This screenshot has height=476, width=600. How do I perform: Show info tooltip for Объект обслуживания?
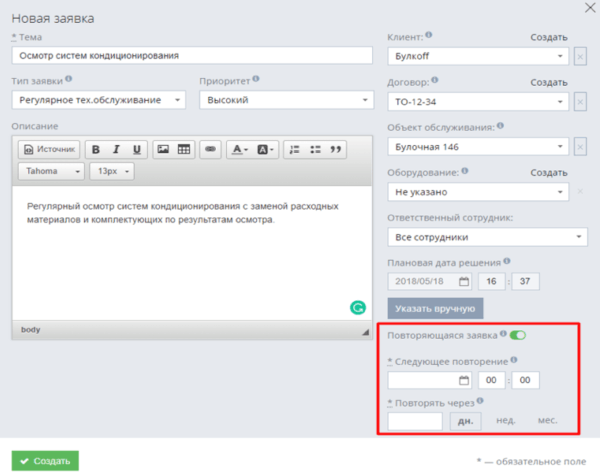(500, 126)
